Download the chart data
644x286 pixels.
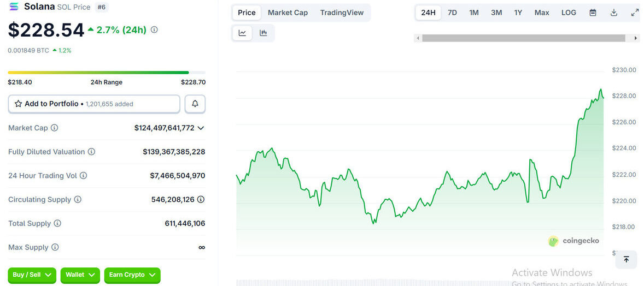coord(614,13)
